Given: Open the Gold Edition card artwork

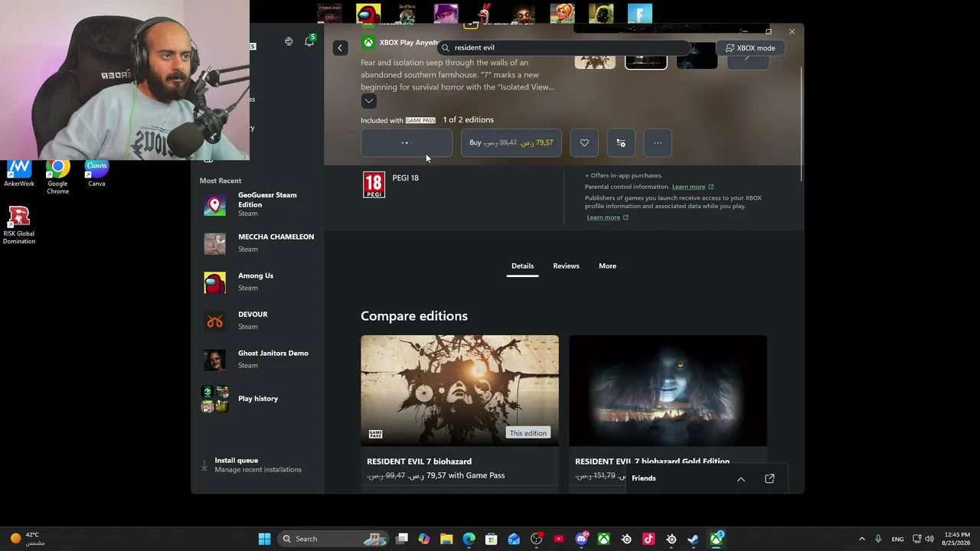Looking at the screenshot, I should tap(668, 390).
